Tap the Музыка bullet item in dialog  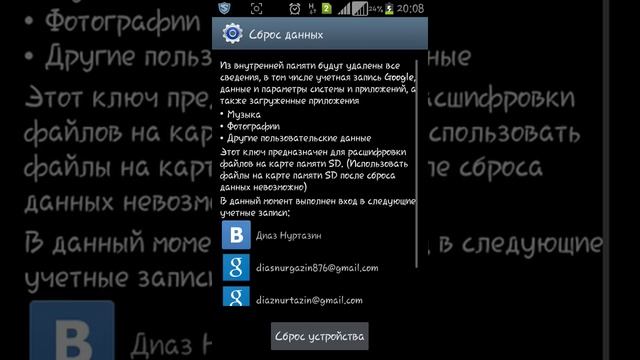(x=240, y=115)
